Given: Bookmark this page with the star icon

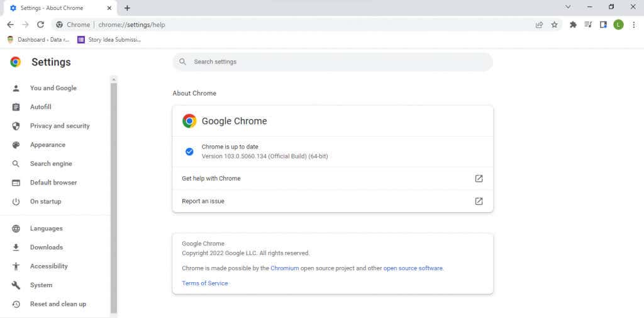Looking at the screenshot, I should 554,25.
